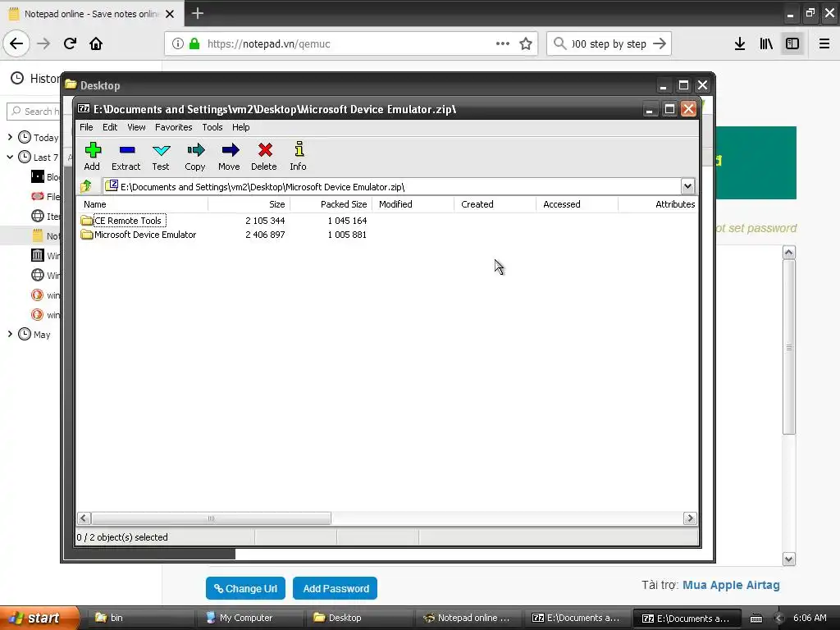840x630 pixels.
Task: Switch to Notepad online taskbar item
Action: click(x=468, y=618)
